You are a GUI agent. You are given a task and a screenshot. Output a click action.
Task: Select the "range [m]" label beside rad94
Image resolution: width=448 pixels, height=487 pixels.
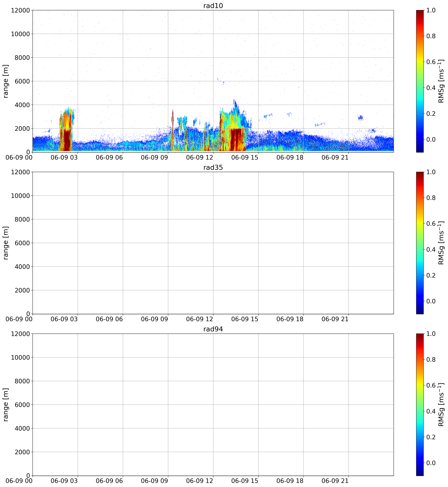[x=6, y=405]
